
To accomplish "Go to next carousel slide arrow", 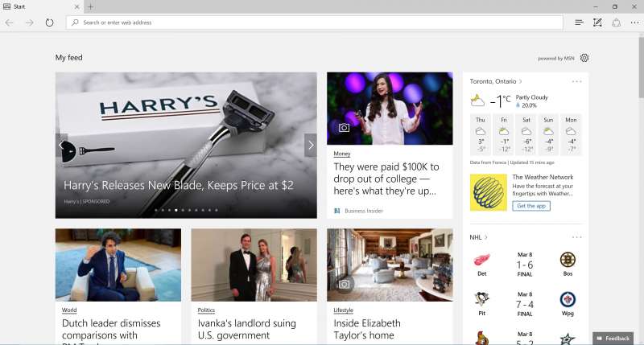I will 311,146.
